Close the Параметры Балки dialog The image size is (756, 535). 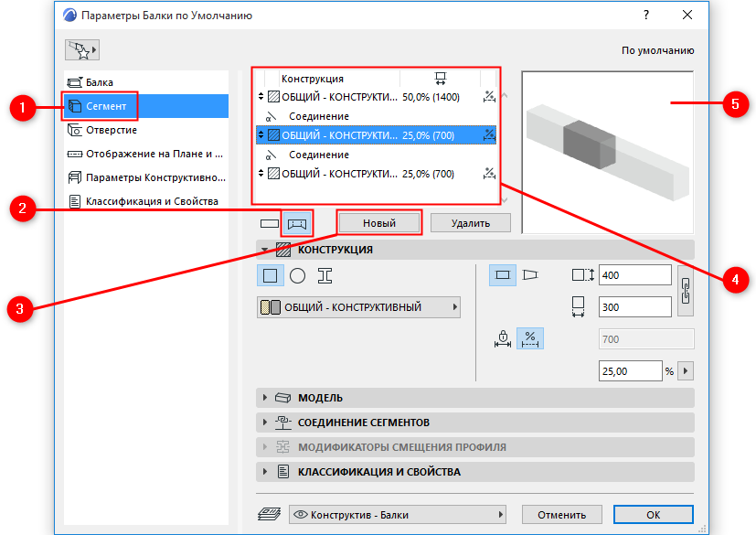pyautogui.click(x=687, y=15)
